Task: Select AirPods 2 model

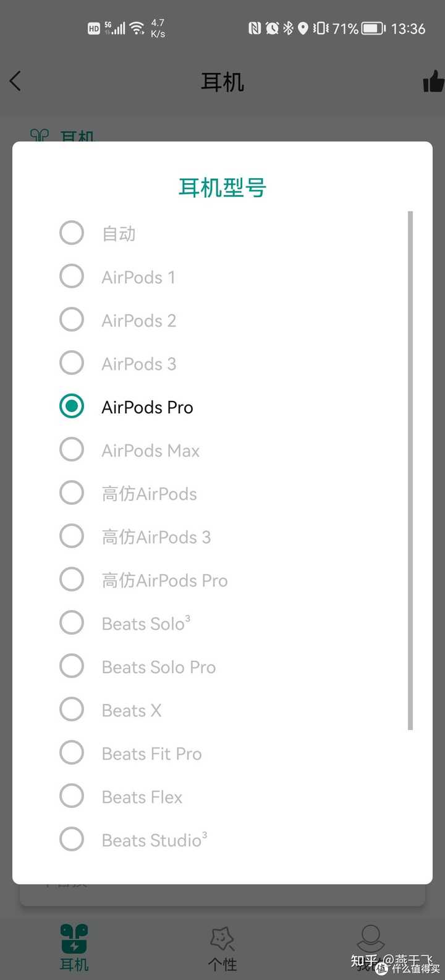Action: click(x=72, y=320)
